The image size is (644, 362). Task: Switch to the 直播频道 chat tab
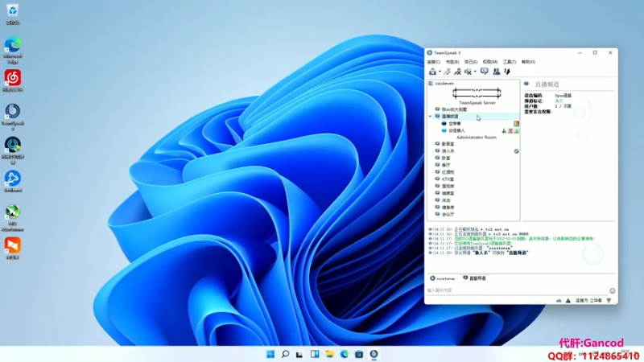click(474, 278)
